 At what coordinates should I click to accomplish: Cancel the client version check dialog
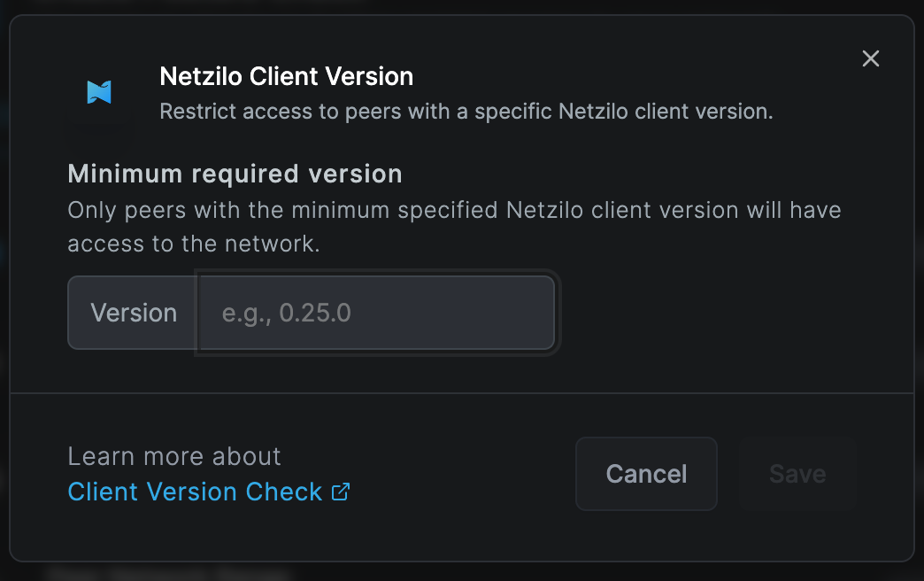pyautogui.click(x=646, y=474)
